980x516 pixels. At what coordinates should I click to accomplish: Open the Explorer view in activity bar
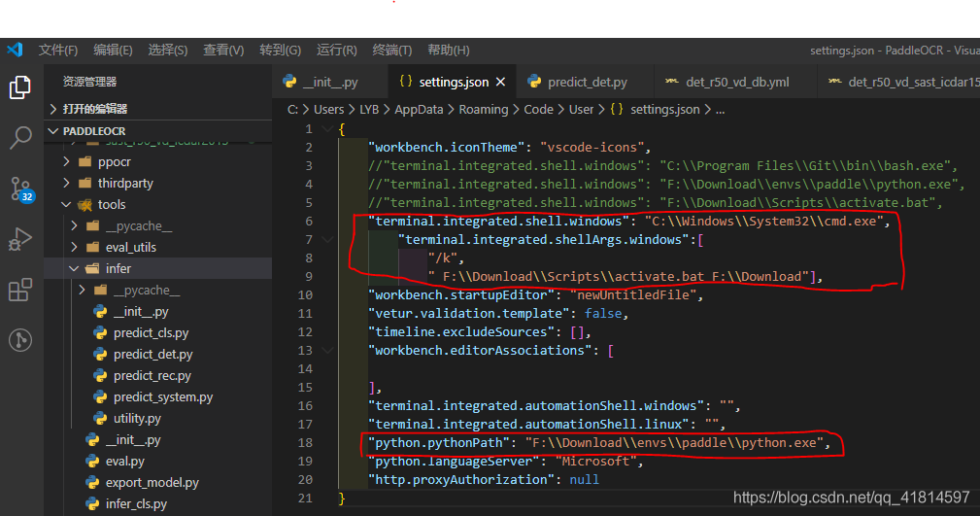point(19,87)
